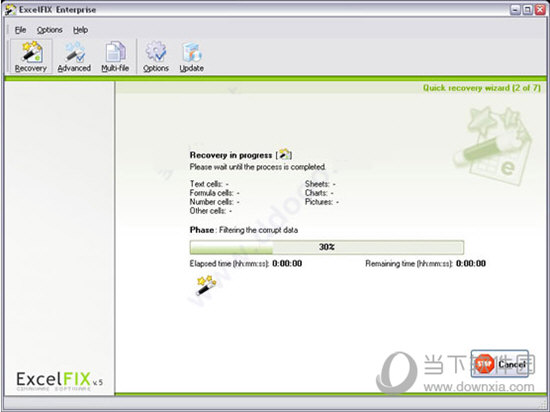Minimize the ExcelFIX Enterprise window
Image resolution: width=550 pixels, height=412 pixels.
pos(515,10)
